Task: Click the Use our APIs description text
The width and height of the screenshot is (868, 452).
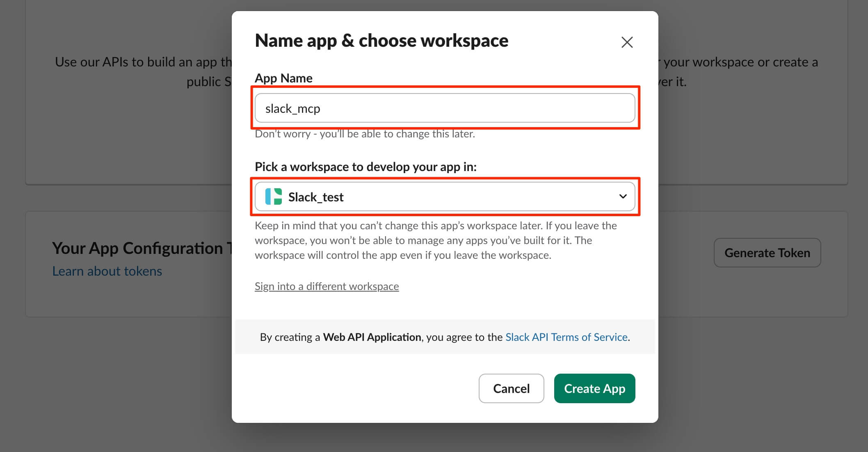Action: [x=144, y=62]
